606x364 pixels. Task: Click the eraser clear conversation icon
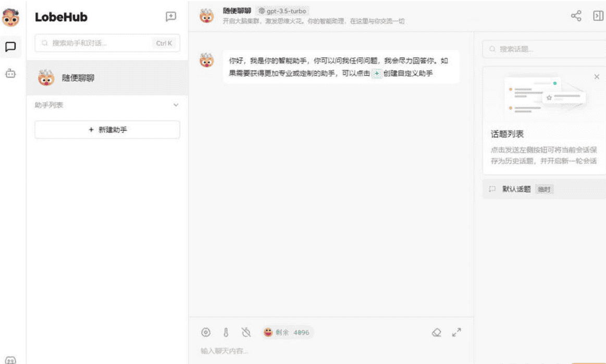click(x=436, y=332)
